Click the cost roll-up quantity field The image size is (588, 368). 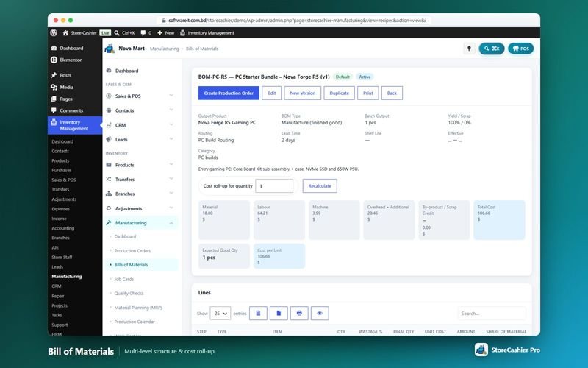[x=274, y=186]
